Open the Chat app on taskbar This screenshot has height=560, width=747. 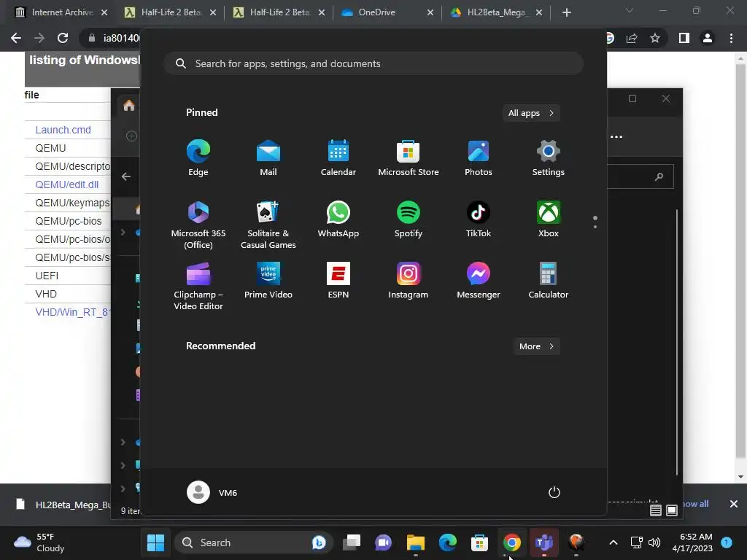click(383, 542)
